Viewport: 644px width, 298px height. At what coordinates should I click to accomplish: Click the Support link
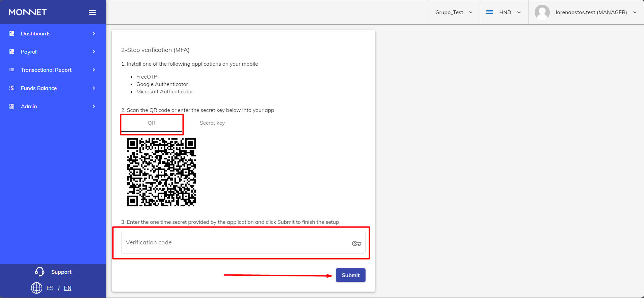[x=61, y=272]
